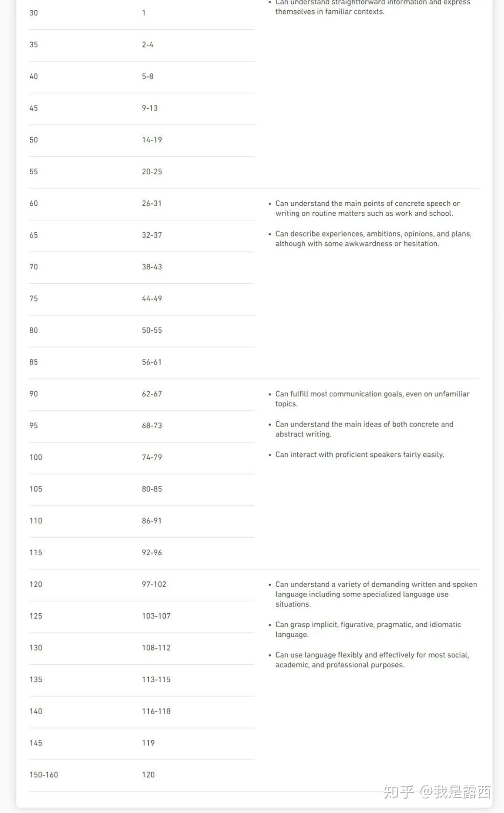The height and width of the screenshot is (813, 504).
Task: Click the final 120 value in last row
Action: click(148, 775)
